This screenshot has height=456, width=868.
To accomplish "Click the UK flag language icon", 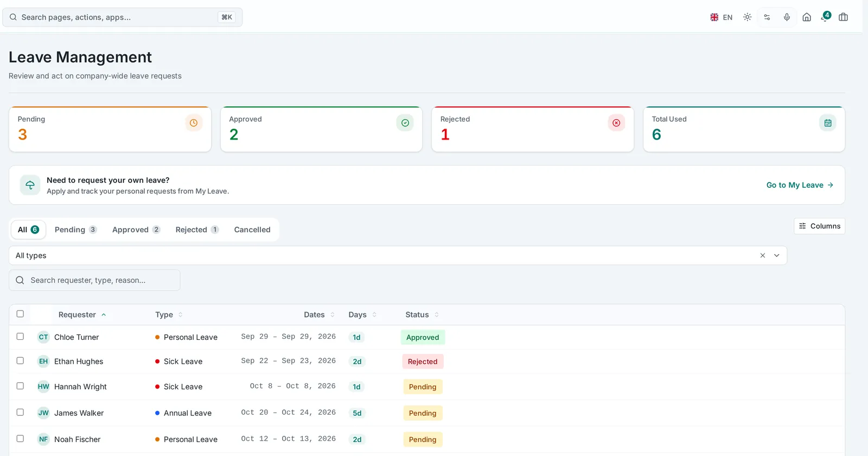I will click(714, 17).
